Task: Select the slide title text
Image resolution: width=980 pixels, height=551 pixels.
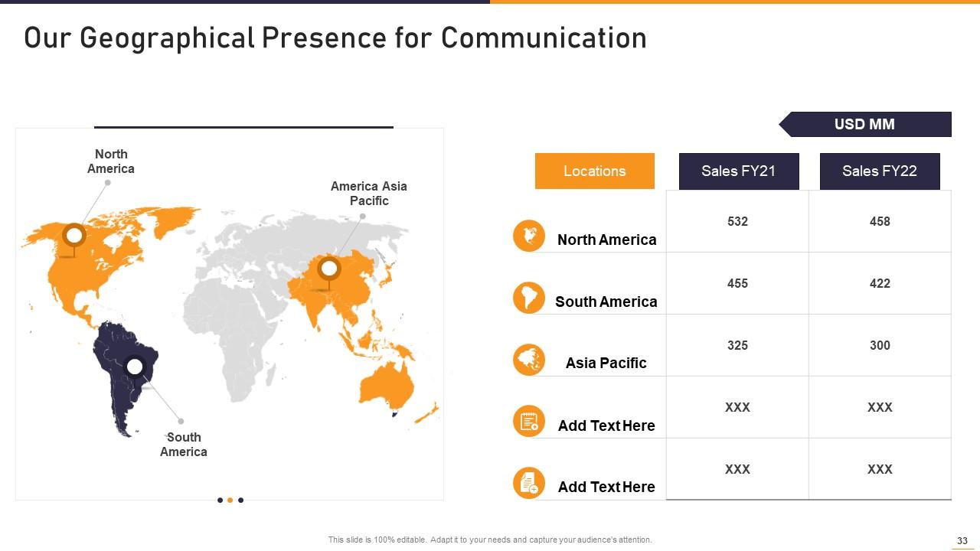Action: pos(335,37)
